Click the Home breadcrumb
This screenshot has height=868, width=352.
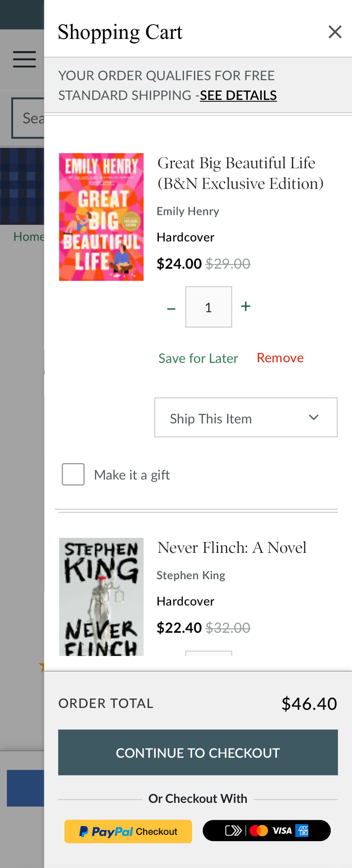[29, 236]
